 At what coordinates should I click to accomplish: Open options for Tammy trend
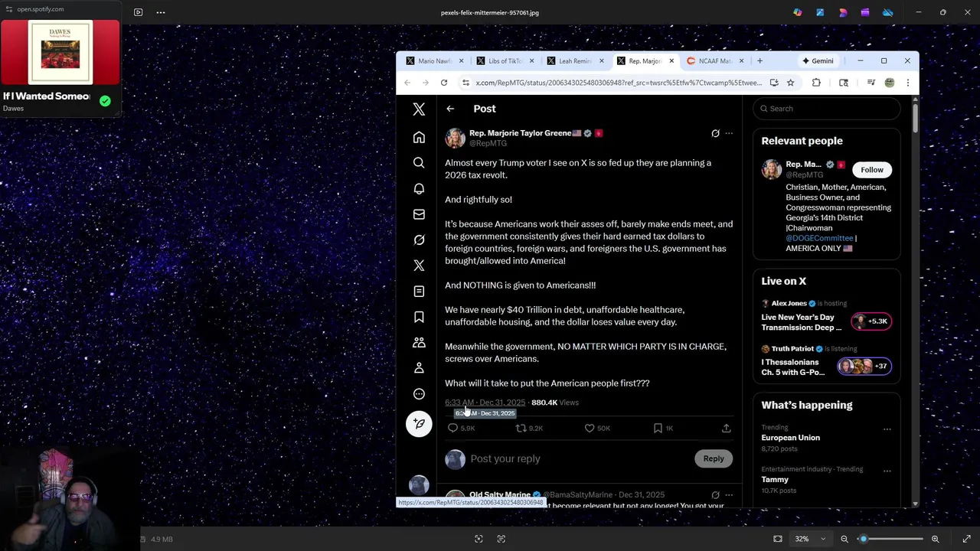tap(887, 471)
